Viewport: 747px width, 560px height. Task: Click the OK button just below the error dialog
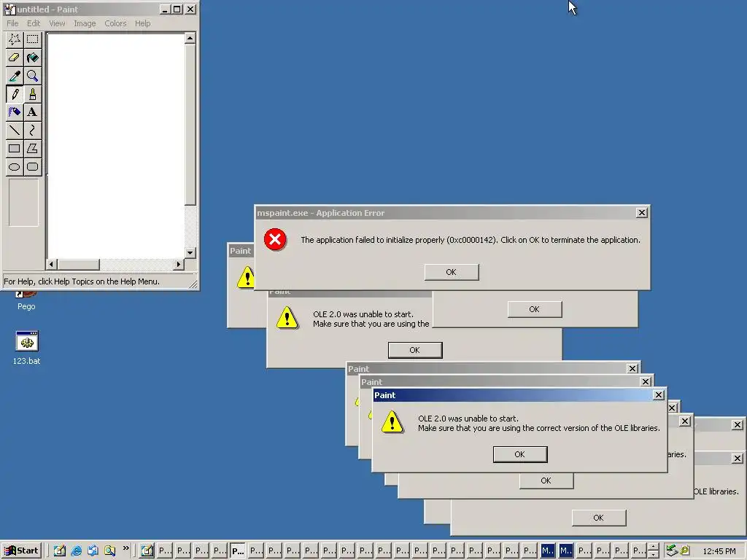coord(535,309)
